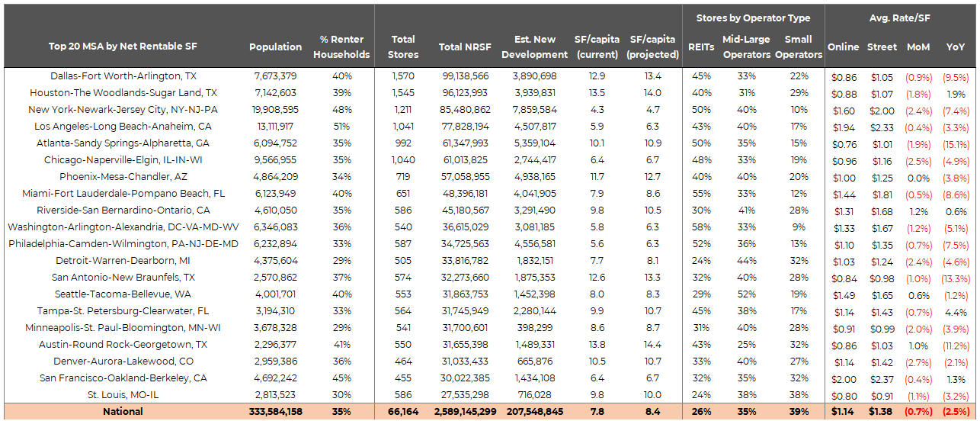
Task: Click the Seattle-Tacoma-Bellevue, WA row name
Action: click(123, 294)
